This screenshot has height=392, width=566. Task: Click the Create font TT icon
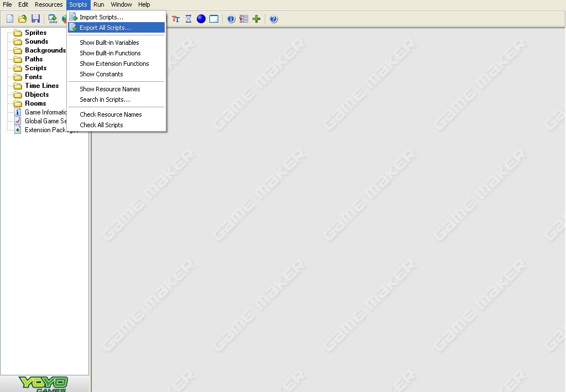[x=176, y=19]
